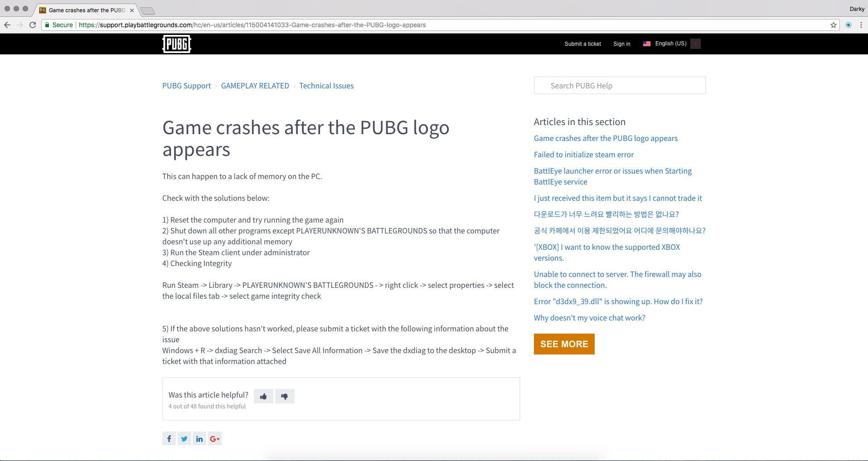Open BattlEye launcher error article
Image resolution: width=868 pixels, height=461 pixels.
[613, 176]
